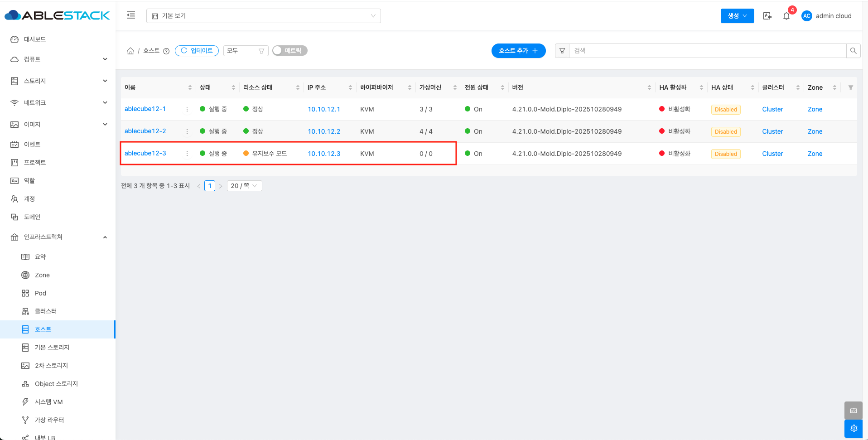Click the search magnifier icon
This screenshot has width=868, height=440.
click(x=853, y=51)
